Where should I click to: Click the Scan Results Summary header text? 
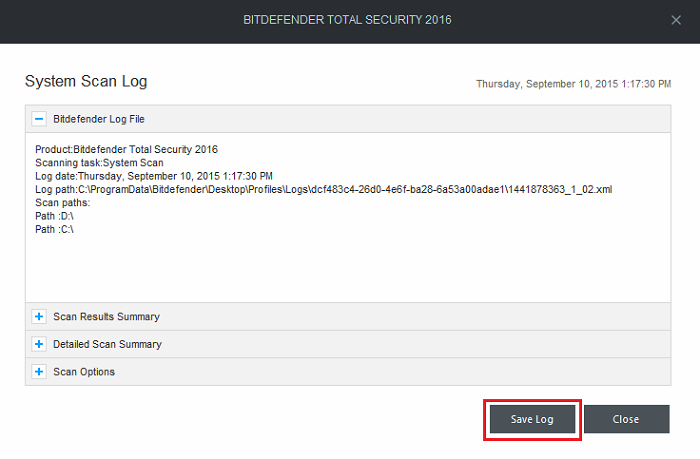(x=106, y=317)
